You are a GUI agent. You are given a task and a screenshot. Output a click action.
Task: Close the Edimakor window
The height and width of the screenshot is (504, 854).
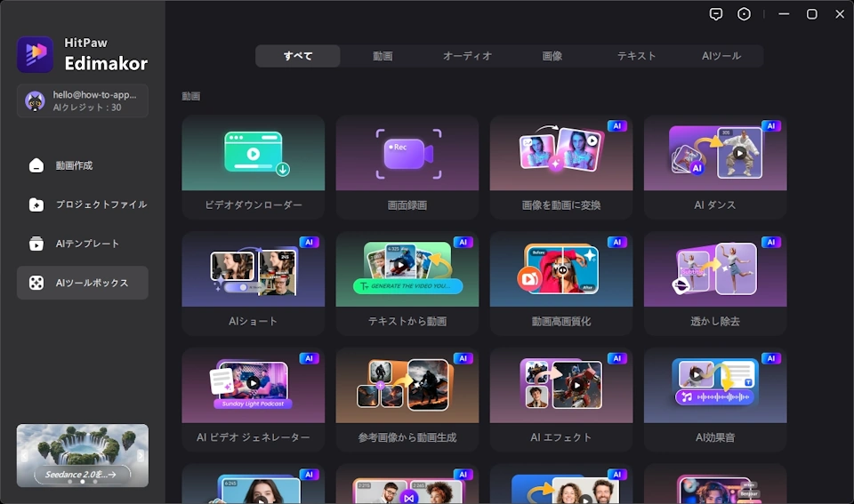click(x=840, y=14)
